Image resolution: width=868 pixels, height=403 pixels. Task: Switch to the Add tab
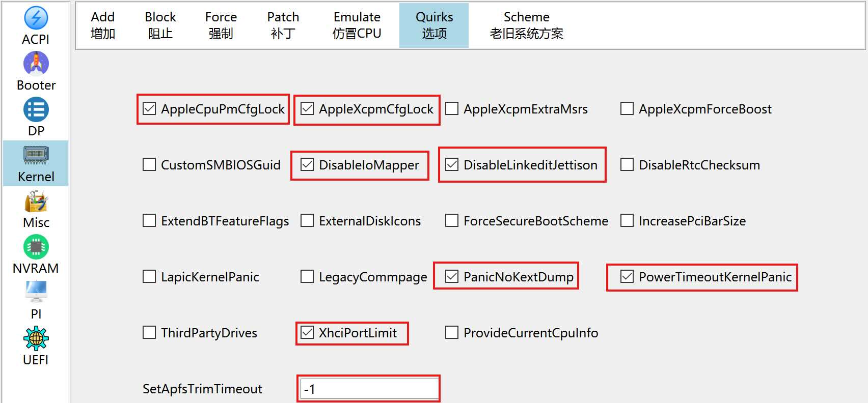click(x=103, y=25)
